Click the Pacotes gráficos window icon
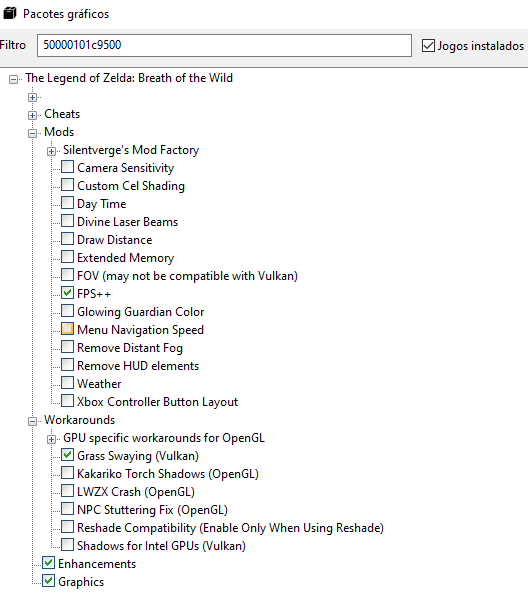 point(10,13)
